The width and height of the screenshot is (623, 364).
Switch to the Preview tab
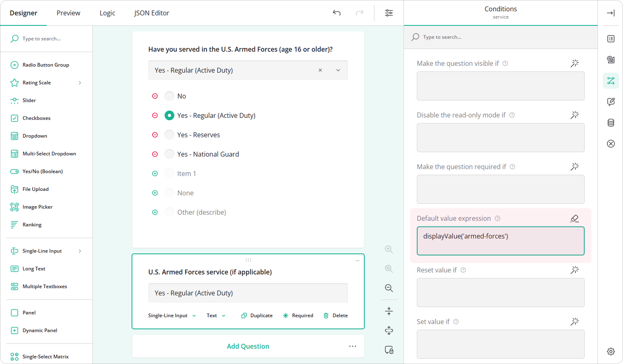[x=68, y=13]
